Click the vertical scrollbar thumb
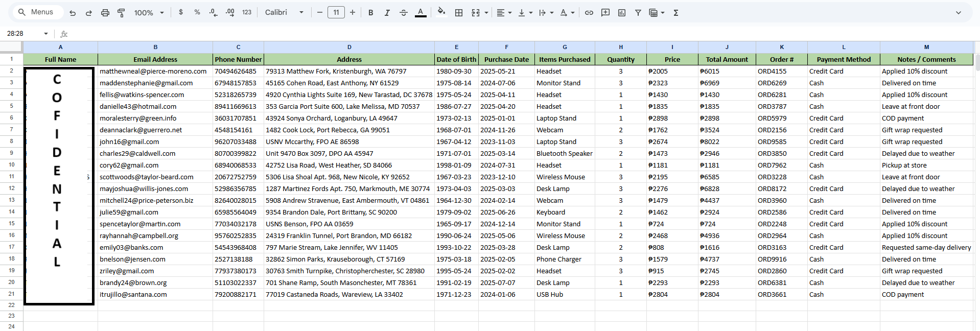This screenshot has height=331, width=980. (977, 62)
